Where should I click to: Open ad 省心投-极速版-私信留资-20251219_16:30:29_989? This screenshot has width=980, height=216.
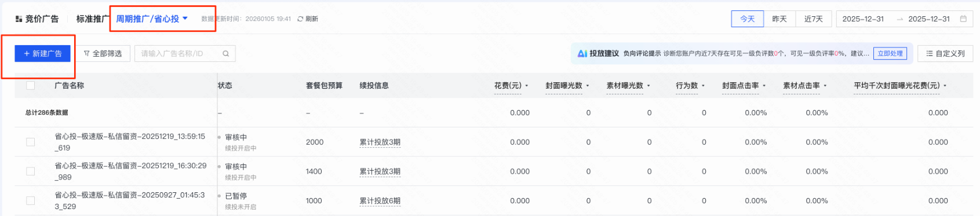[x=130, y=171]
